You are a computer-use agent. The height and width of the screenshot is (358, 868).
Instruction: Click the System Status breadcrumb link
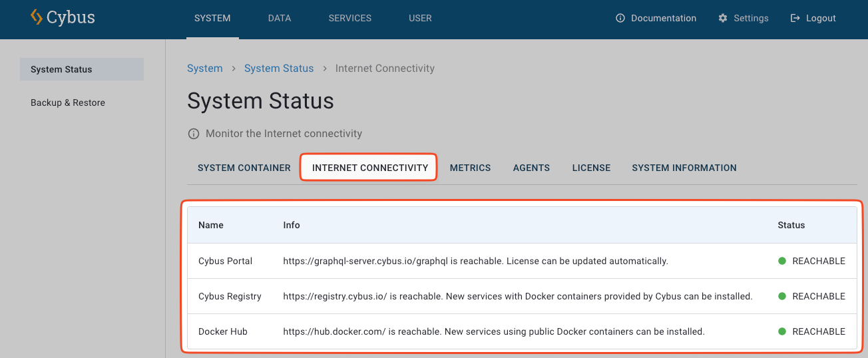click(x=279, y=69)
